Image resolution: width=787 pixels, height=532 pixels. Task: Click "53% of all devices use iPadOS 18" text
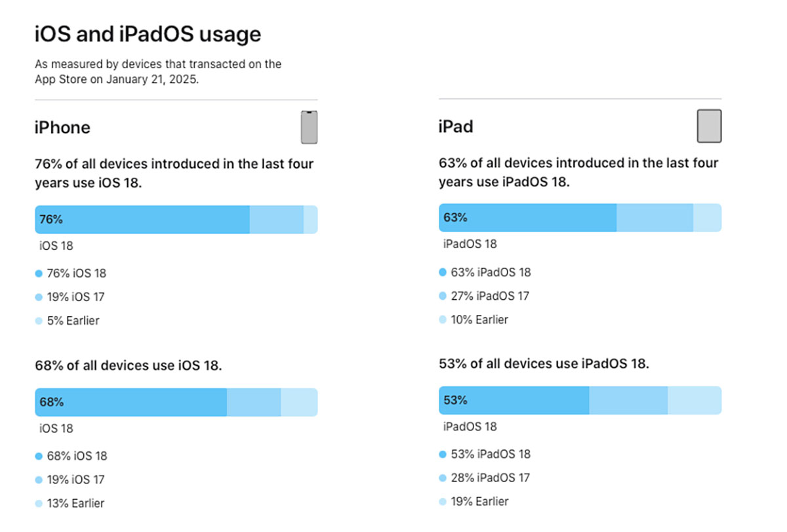tap(544, 363)
